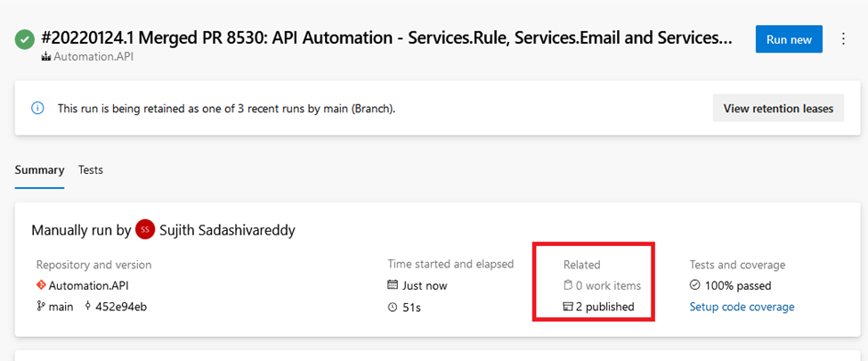
Task: Click the 0 work items link
Action: click(608, 286)
